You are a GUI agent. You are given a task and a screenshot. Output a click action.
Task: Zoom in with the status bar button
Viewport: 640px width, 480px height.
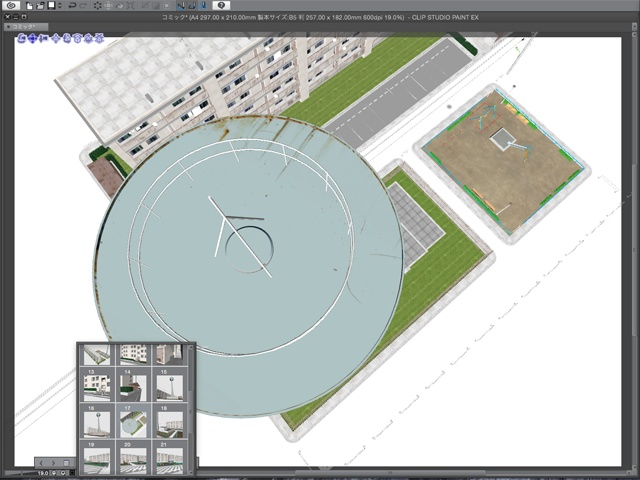63,473
